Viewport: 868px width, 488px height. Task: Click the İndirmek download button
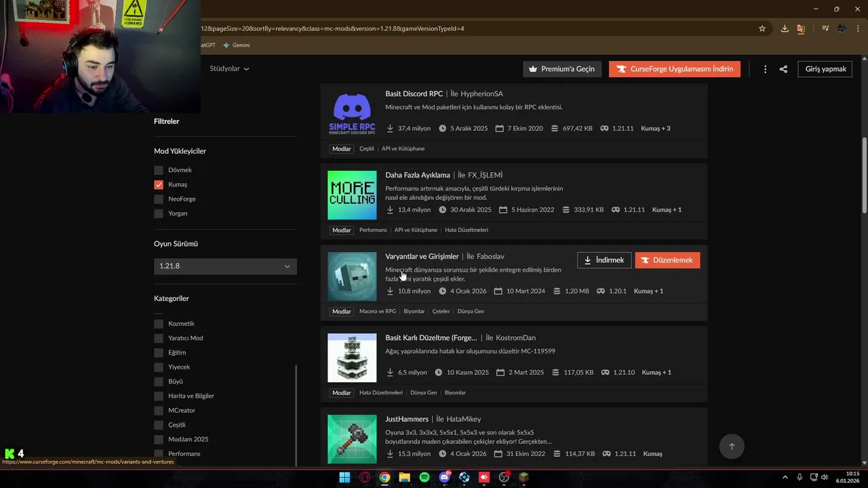[x=604, y=260]
